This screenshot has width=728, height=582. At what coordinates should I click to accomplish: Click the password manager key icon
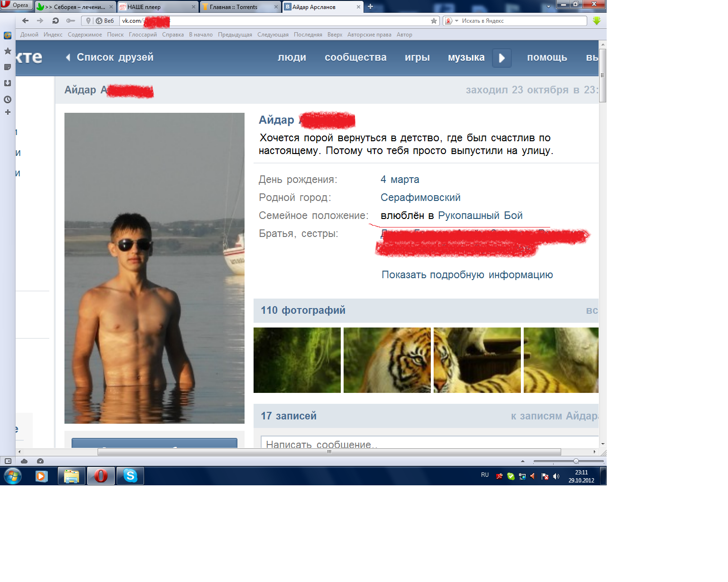(71, 21)
